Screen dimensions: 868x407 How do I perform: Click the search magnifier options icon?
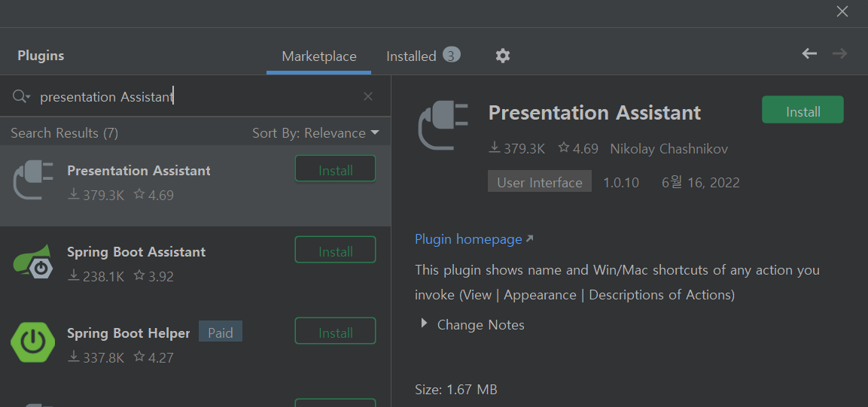coord(21,97)
